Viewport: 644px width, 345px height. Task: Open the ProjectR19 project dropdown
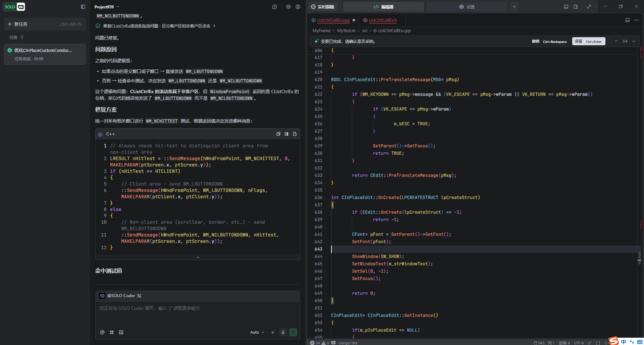pyautogui.click(x=107, y=7)
